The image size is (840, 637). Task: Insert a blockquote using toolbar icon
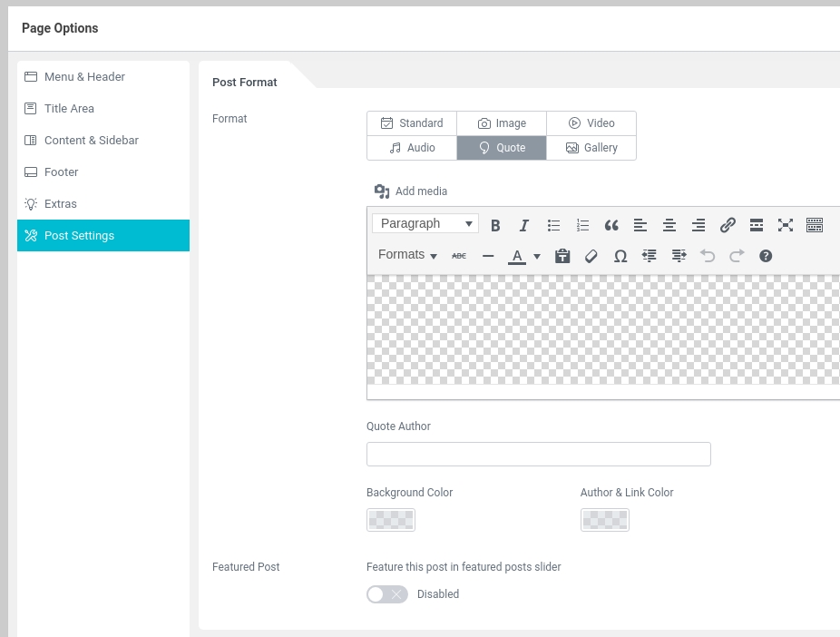(x=611, y=225)
